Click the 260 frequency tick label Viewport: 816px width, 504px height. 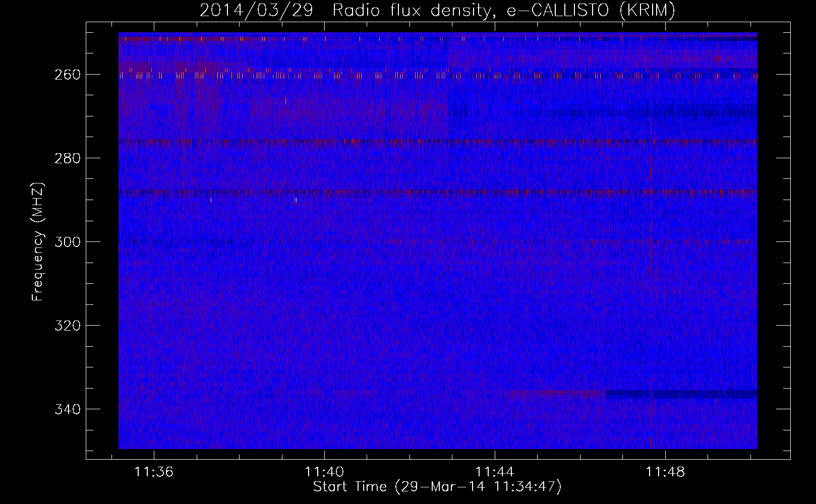pos(68,75)
